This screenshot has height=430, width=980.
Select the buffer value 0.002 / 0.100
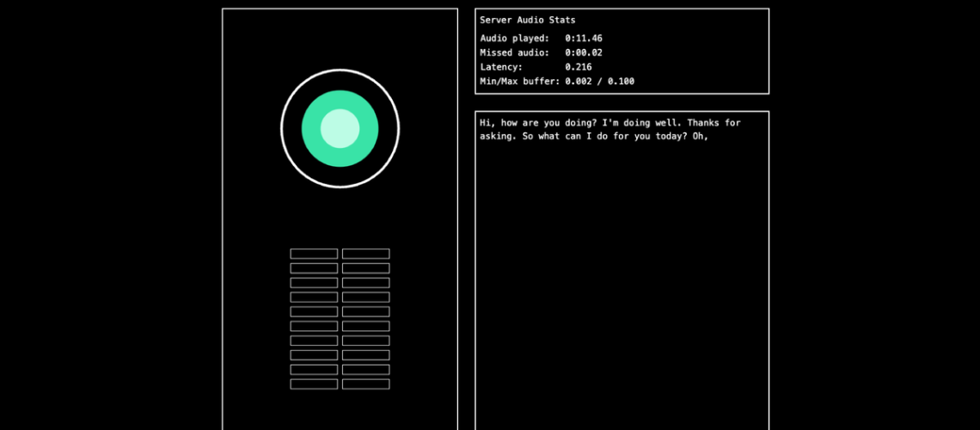tap(600, 82)
